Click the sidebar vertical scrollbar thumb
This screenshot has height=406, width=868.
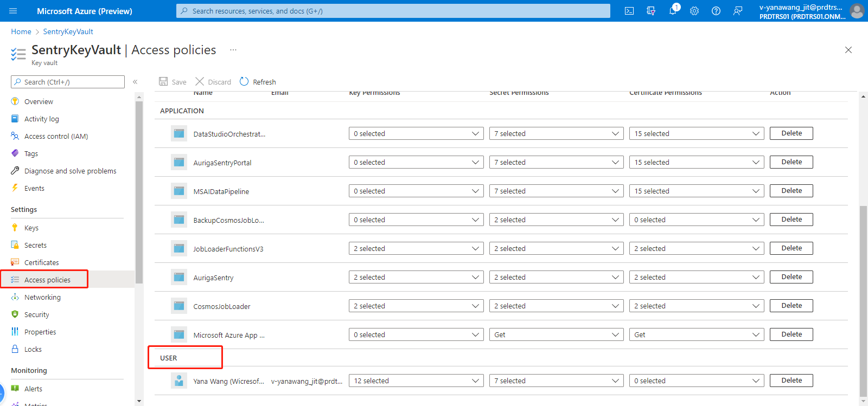point(139,192)
